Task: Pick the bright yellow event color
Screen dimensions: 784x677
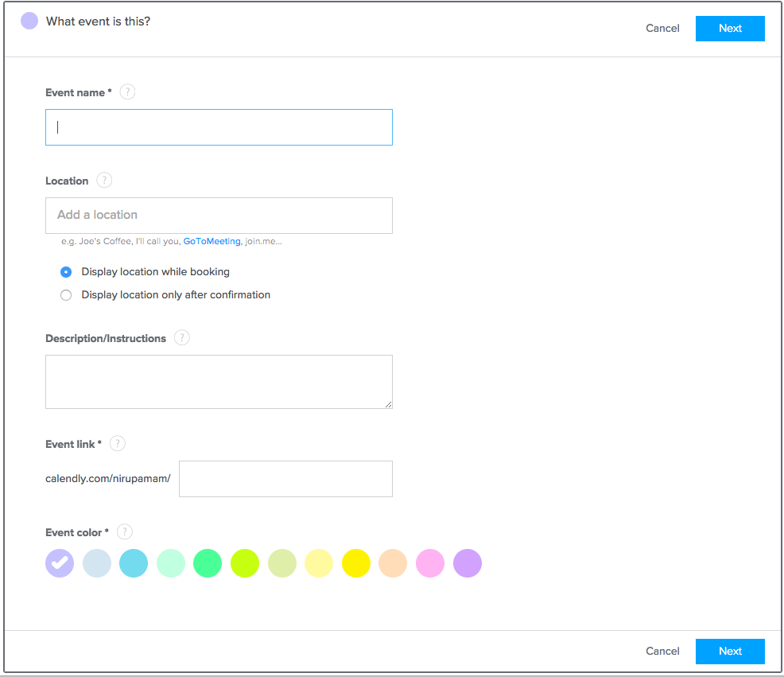Action: 356,563
